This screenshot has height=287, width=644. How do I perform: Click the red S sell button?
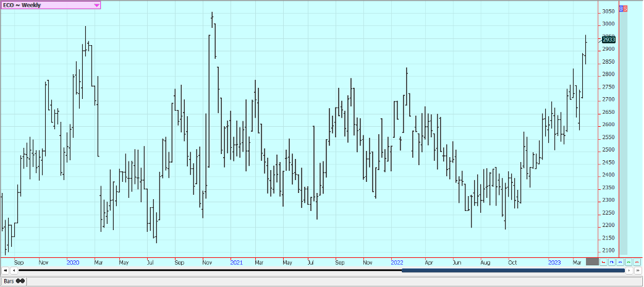(x=625, y=9)
